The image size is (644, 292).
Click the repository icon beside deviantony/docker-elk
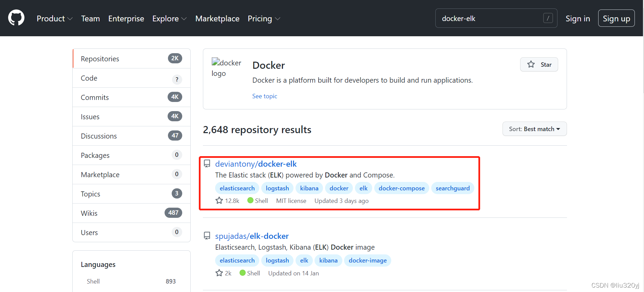coord(207,164)
